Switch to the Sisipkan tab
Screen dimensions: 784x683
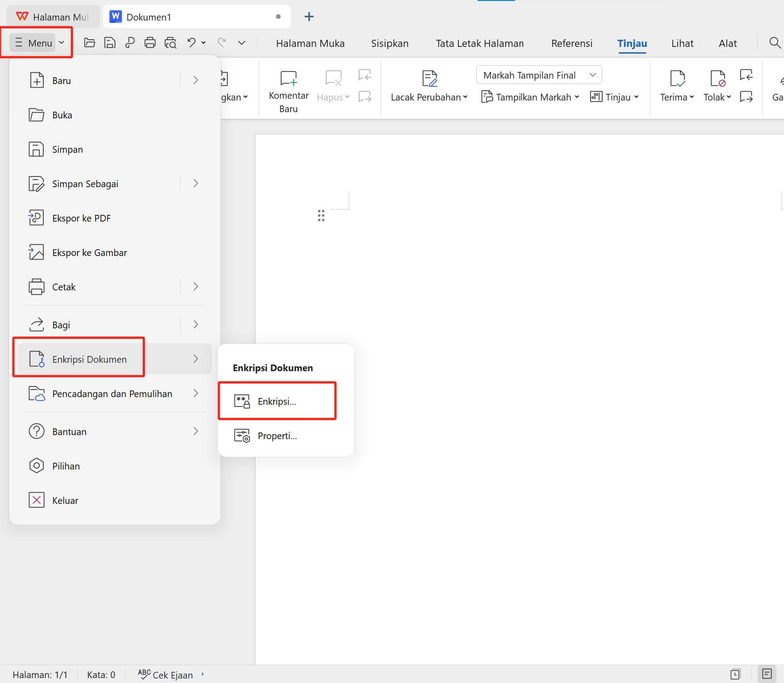point(390,43)
